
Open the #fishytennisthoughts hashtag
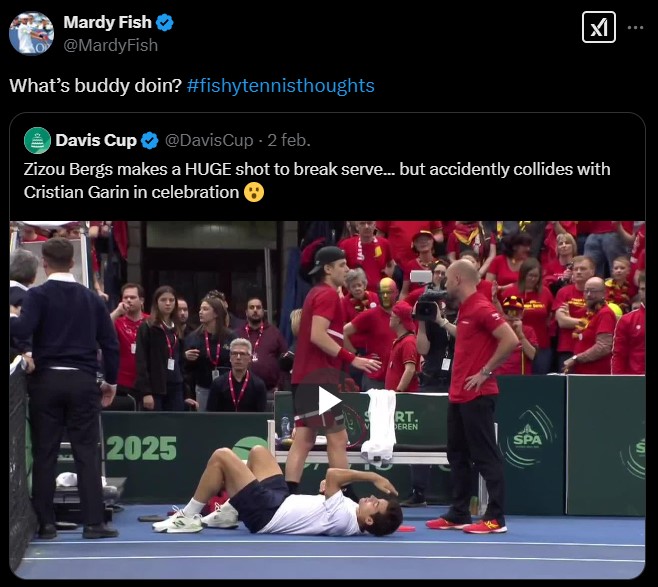pyautogui.click(x=280, y=86)
